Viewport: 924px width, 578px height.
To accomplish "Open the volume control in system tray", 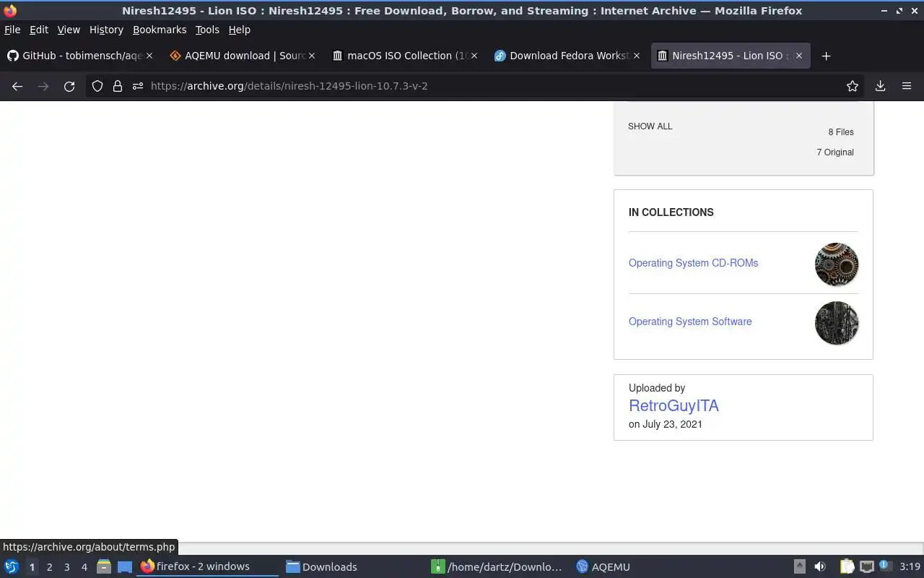I will (820, 567).
